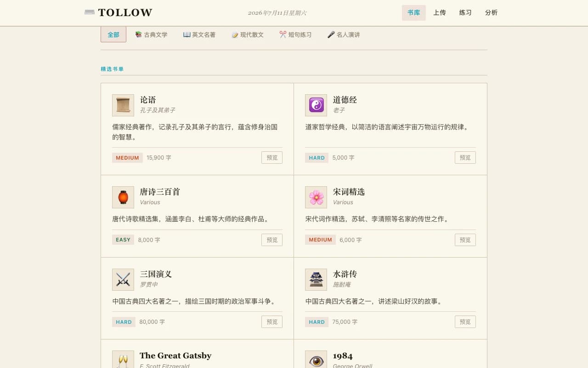The width and height of the screenshot is (588, 368).
Task: Filter by 古典文学 category
Action: (151, 34)
